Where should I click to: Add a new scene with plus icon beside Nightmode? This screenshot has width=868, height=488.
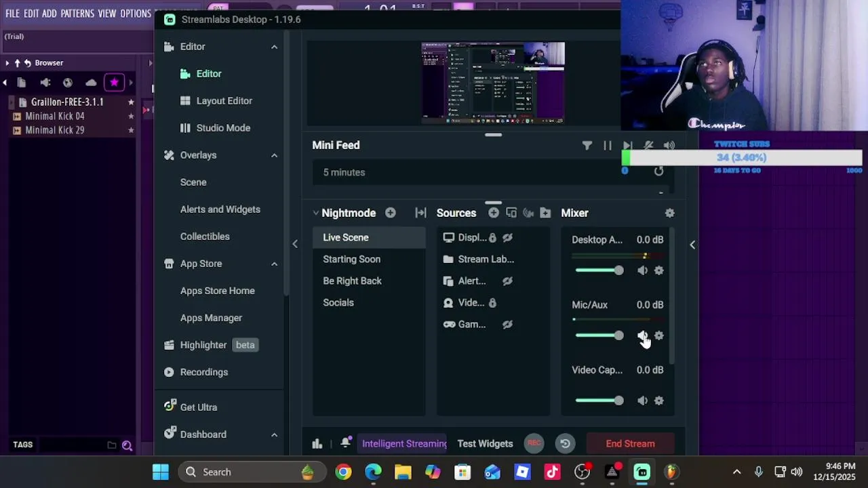[391, 213]
